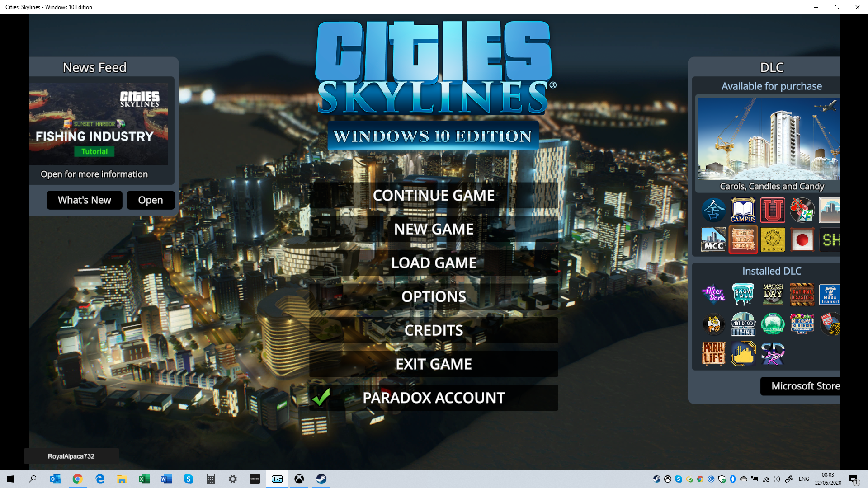
Task: Open the Paradox Account entry
Action: pos(434,398)
